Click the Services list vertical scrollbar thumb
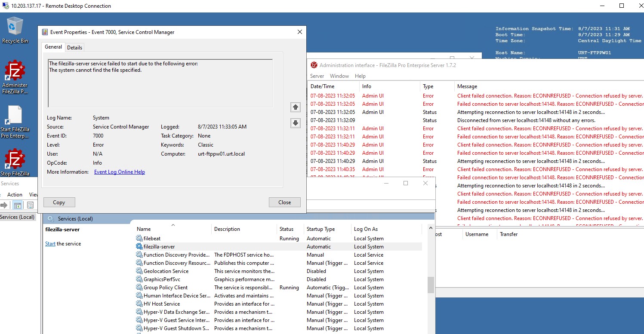 (431, 285)
